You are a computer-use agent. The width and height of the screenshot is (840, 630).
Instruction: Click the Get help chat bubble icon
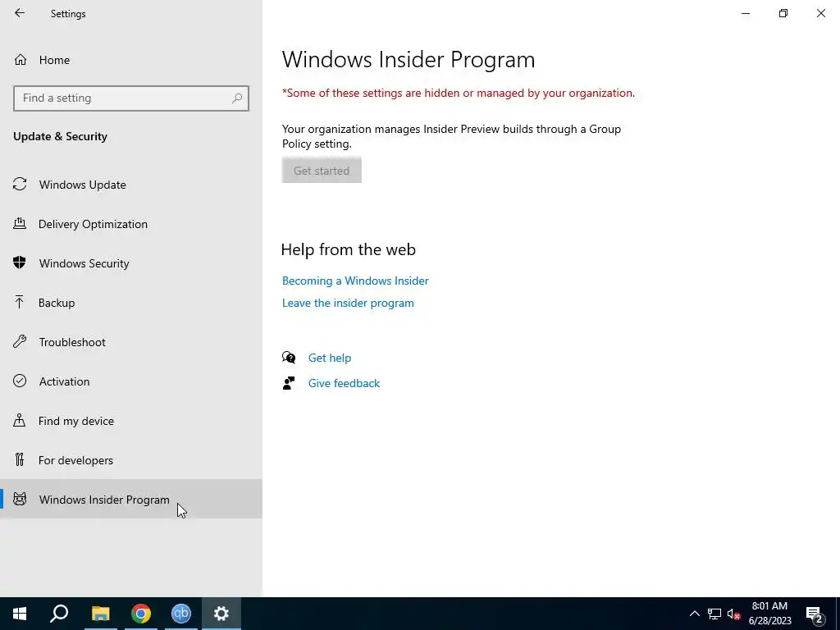[289, 358]
